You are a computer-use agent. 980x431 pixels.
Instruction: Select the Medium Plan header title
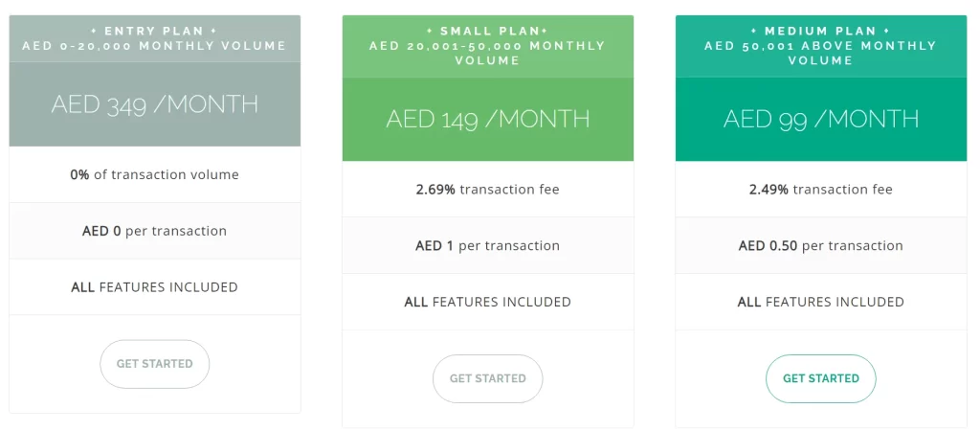tap(821, 31)
